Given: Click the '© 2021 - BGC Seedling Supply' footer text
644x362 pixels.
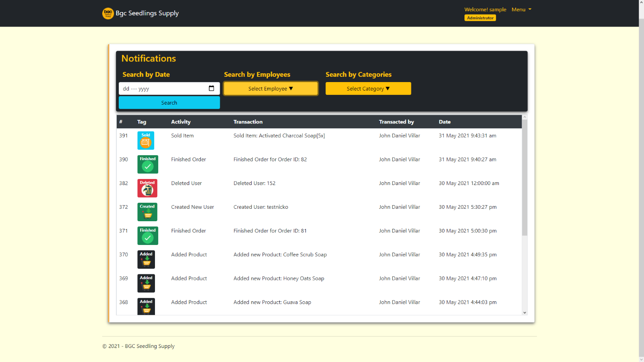Looking at the screenshot, I should (138, 346).
